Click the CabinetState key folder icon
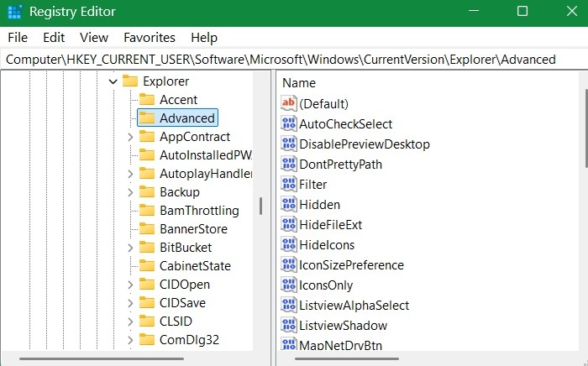 point(147,265)
